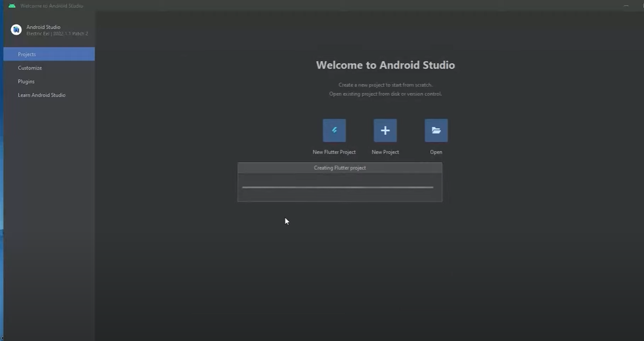
Task: Click the "Creating Flutter project" dialog title
Action: coord(340,168)
